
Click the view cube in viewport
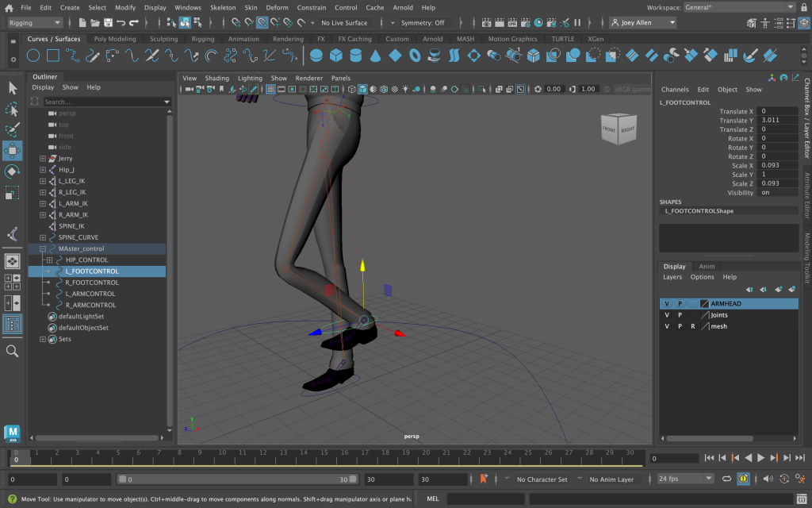(x=618, y=129)
